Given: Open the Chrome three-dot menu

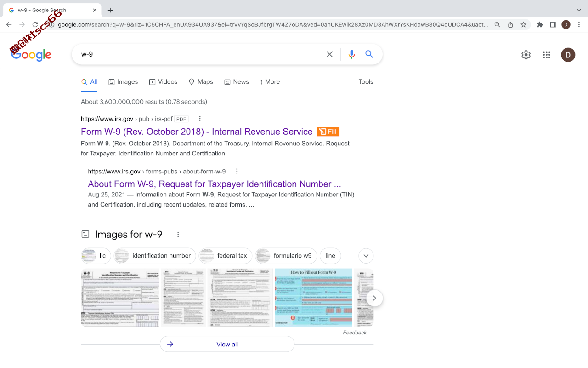Looking at the screenshot, I should click(x=579, y=25).
